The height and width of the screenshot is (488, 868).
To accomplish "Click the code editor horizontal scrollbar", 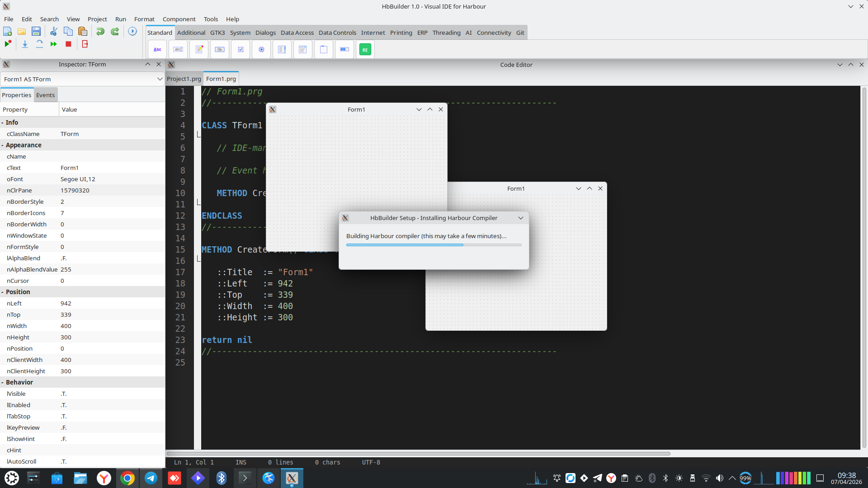I will pos(418,453).
